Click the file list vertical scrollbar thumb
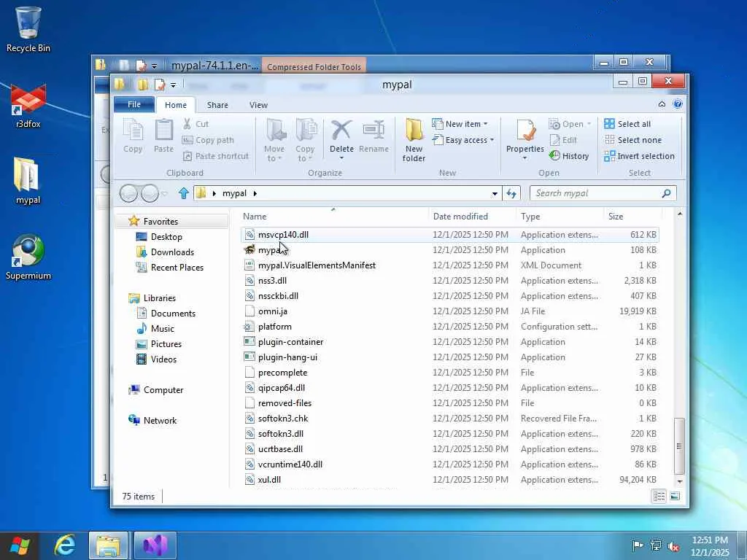The image size is (747, 560). [x=679, y=446]
